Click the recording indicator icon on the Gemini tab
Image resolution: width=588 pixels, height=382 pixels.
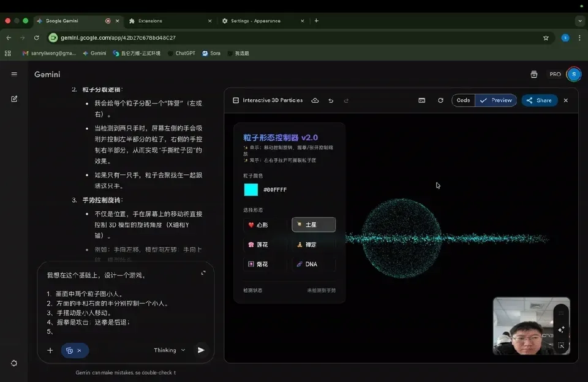(x=108, y=21)
